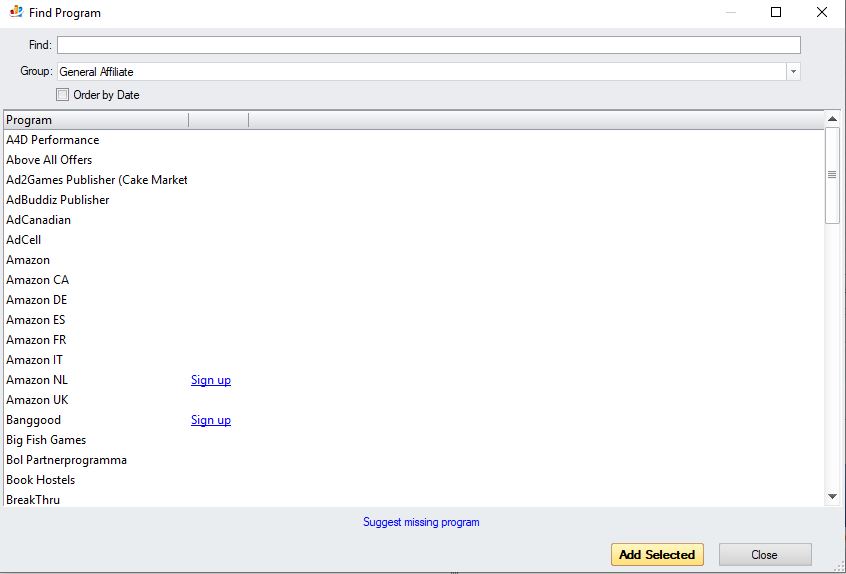
Task: Click the Add Selected button
Action: pos(657,555)
